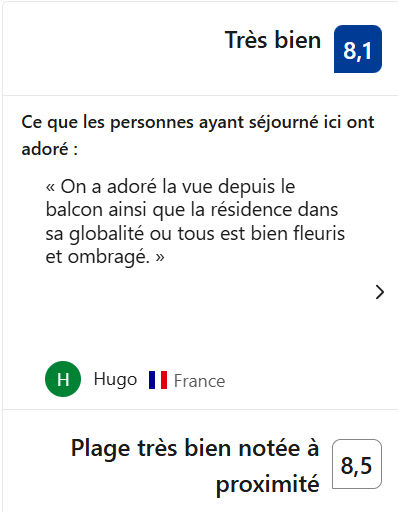Click the France country label
This screenshot has width=398, height=512.
[199, 381]
